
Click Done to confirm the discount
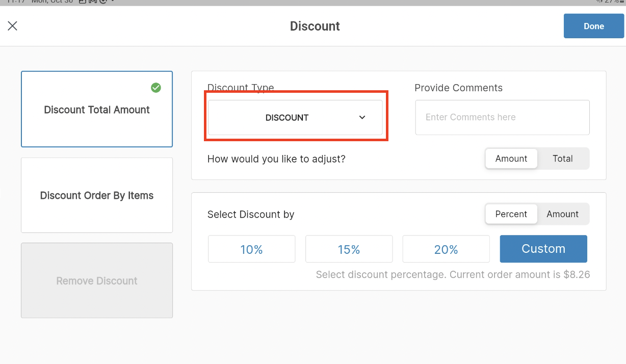[593, 25]
